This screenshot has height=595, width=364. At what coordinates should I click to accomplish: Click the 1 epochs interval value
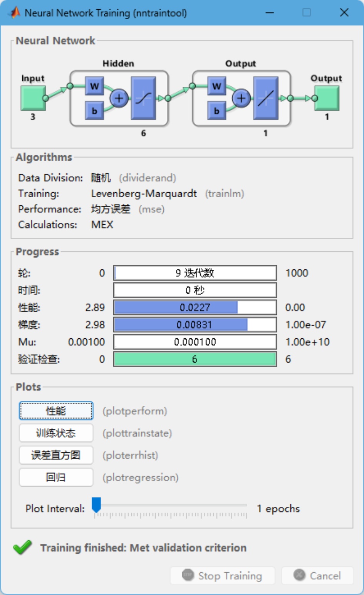pos(278,509)
